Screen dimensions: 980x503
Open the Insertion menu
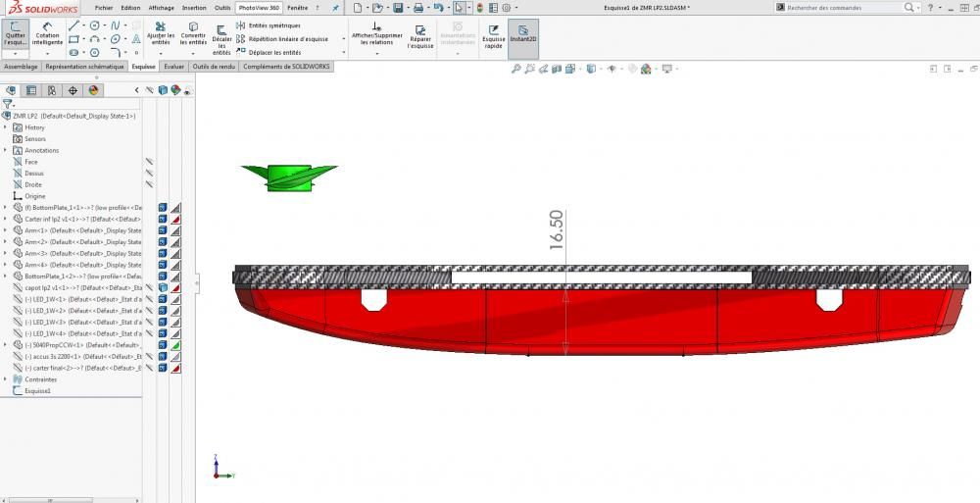[x=194, y=8]
